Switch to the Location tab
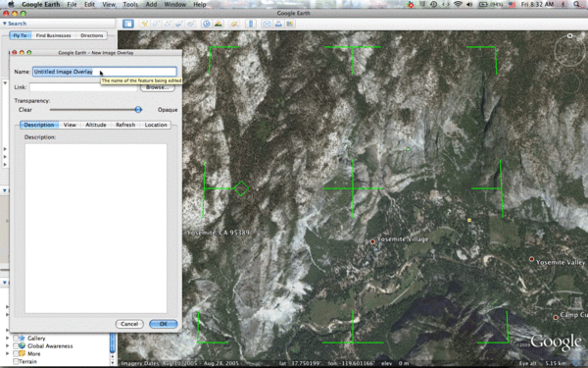Screen dimensions: 588x368 tap(156, 125)
